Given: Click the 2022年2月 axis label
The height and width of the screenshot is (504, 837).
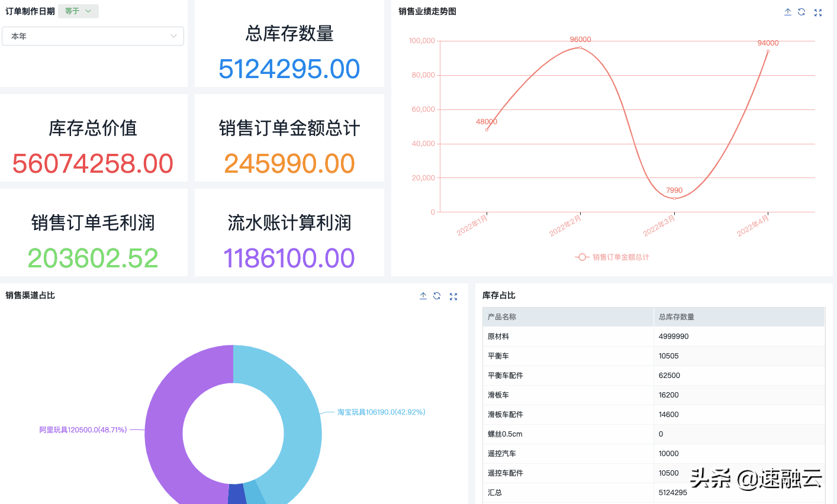Looking at the screenshot, I should point(566,226).
